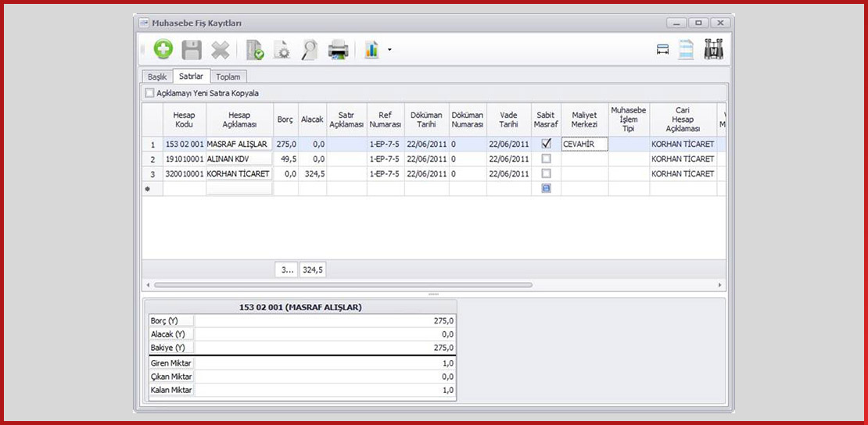Image resolution: width=868 pixels, height=425 pixels.
Task: Switch to the Toplam tab
Action: click(x=228, y=77)
